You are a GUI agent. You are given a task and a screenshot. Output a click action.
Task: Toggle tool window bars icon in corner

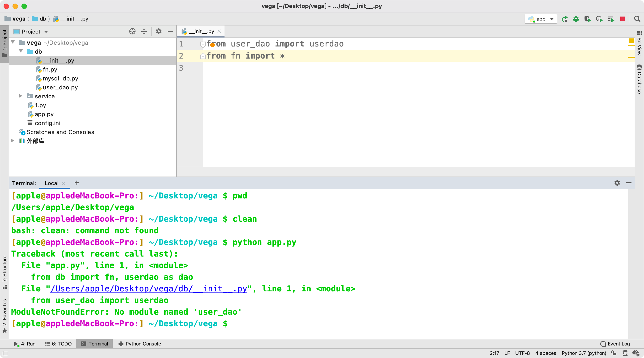(x=5, y=353)
